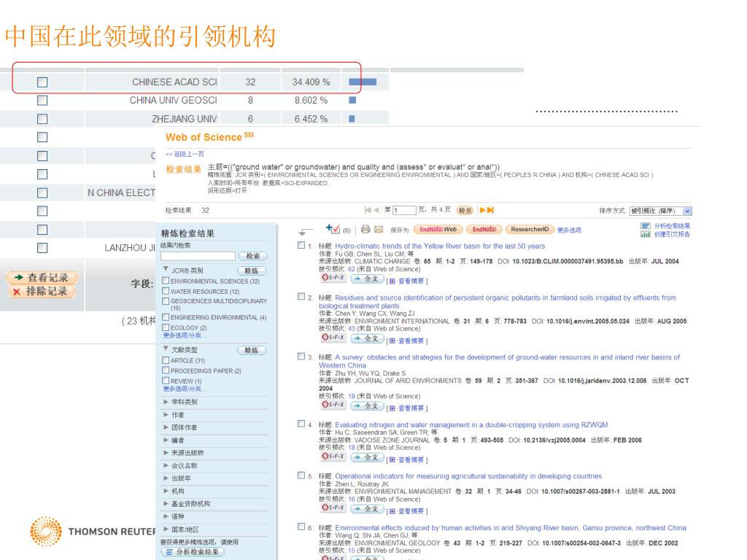This screenshot has width=747, height=560.
Task: Check the N CHINA ELECT row checkbox
Action: (x=42, y=192)
